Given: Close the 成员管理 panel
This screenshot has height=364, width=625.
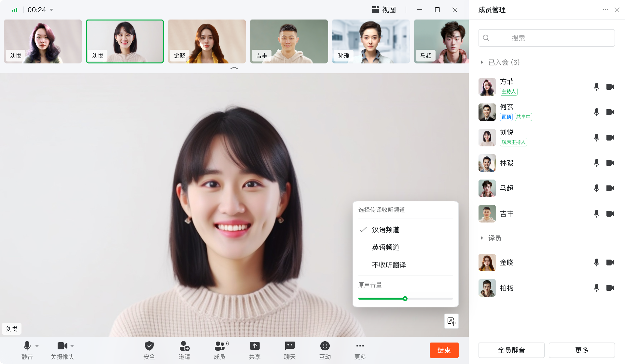Looking at the screenshot, I should 617,10.
